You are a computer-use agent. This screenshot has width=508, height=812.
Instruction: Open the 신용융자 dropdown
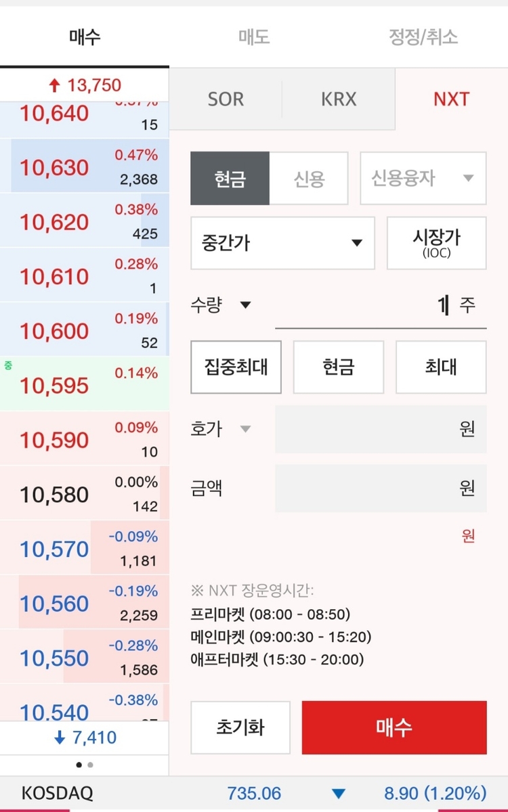pos(423,179)
